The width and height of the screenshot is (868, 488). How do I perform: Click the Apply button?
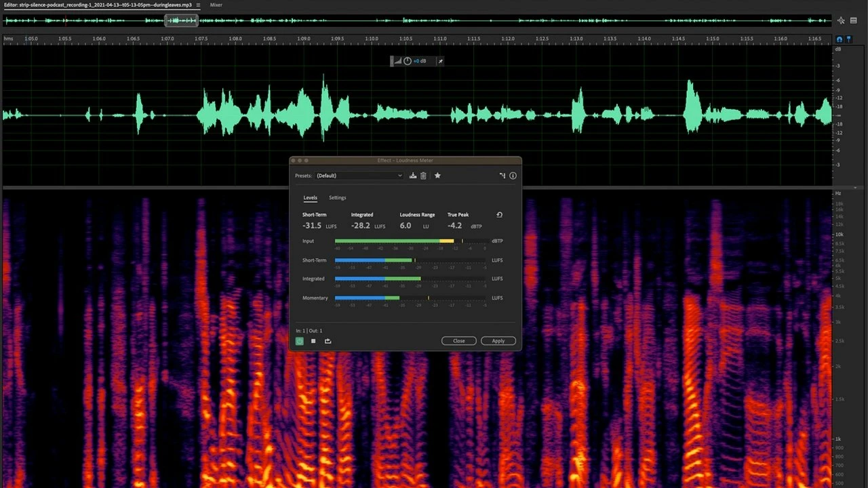498,341
